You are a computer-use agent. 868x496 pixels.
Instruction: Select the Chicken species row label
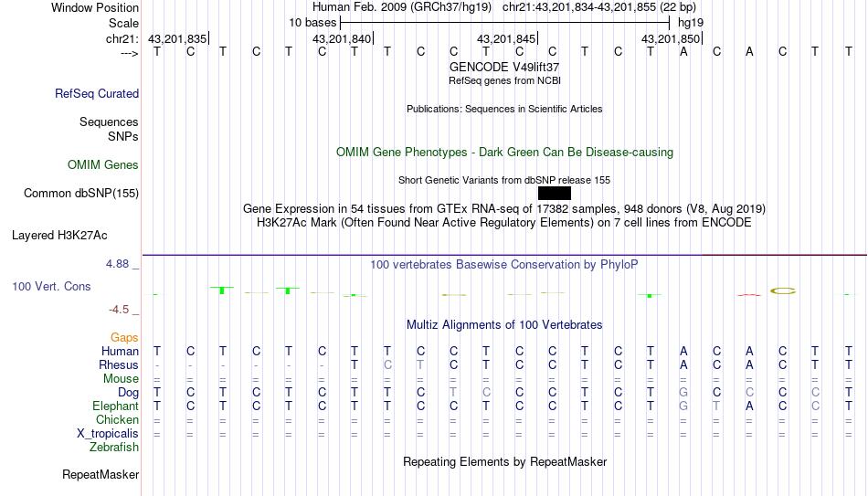(x=117, y=419)
